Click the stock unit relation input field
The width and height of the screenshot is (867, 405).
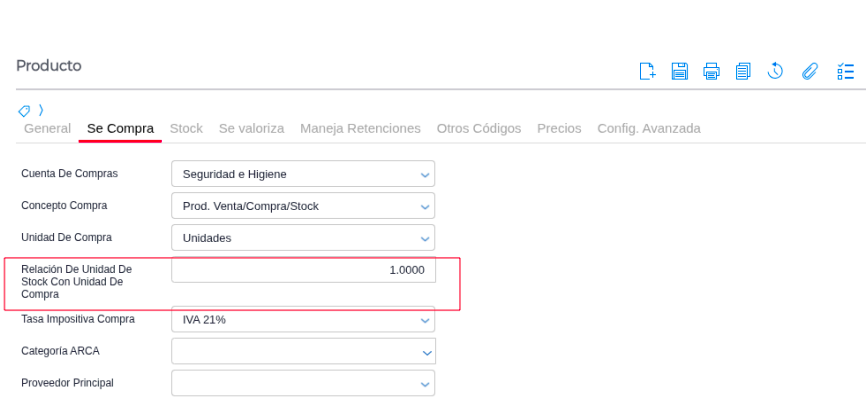(303, 270)
